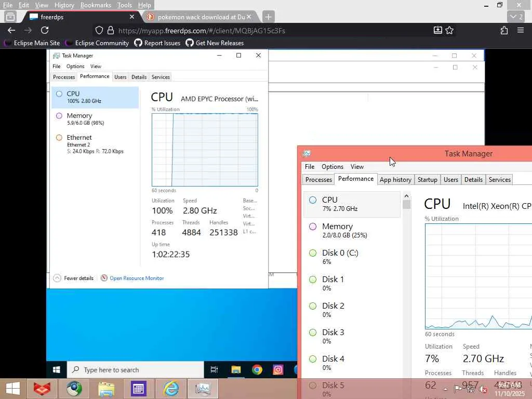The height and width of the screenshot is (399, 532).
Task: Switch to the pokemon wack download tab
Action: [x=200, y=17]
